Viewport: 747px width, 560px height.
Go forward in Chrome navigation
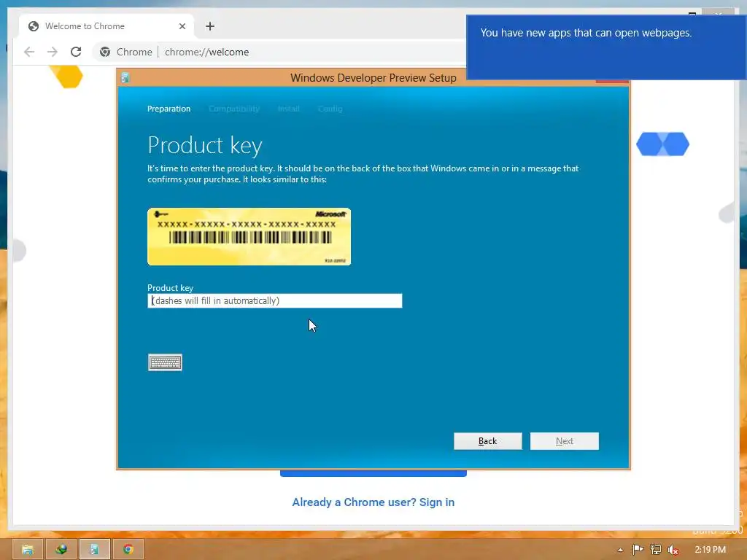point(53,52)
